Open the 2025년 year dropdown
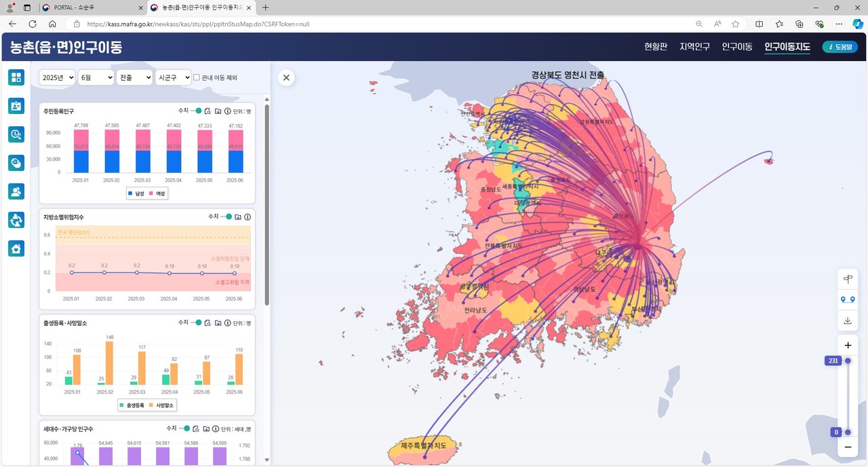 click(57, 77)
